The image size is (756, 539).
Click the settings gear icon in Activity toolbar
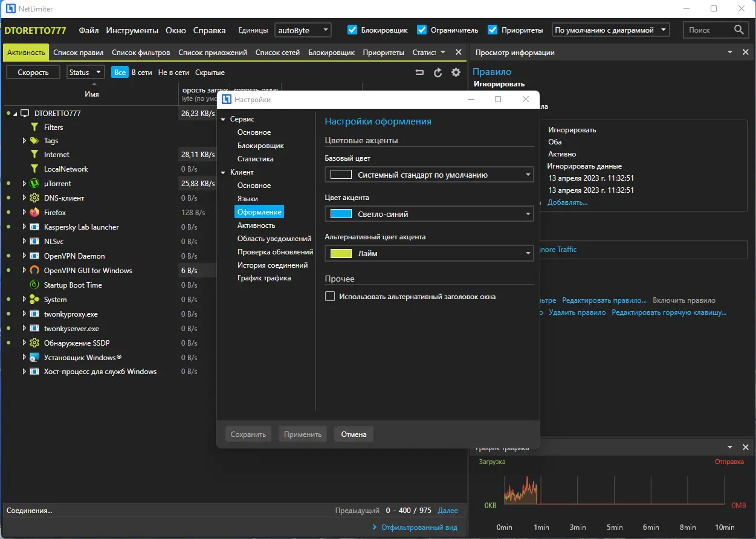pyautogui.click(x=456, y=73)
